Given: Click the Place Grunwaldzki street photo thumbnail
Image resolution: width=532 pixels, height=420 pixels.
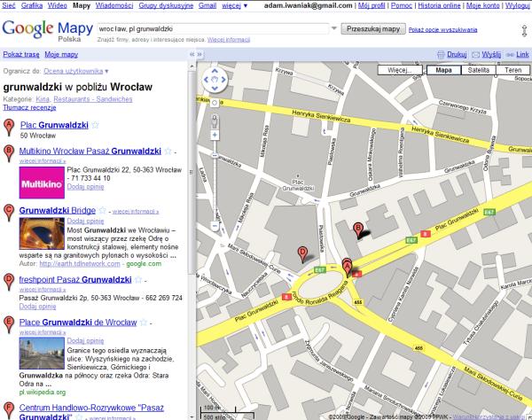Looking at the screenshot, I should click(42, 353).
